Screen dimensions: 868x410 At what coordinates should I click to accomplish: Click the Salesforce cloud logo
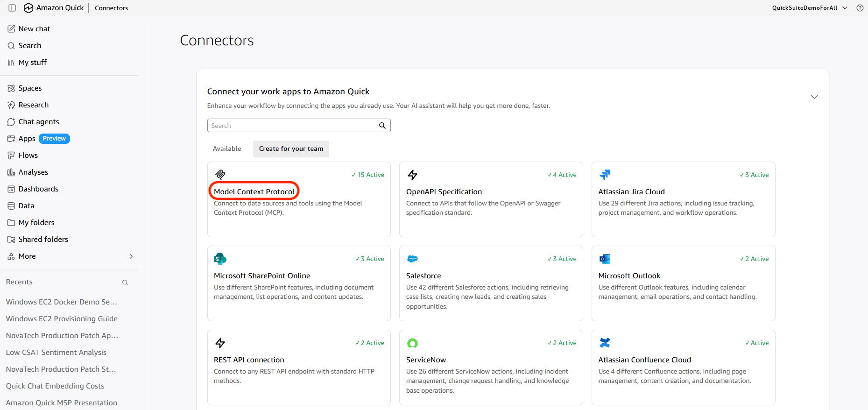pos(412,259)
